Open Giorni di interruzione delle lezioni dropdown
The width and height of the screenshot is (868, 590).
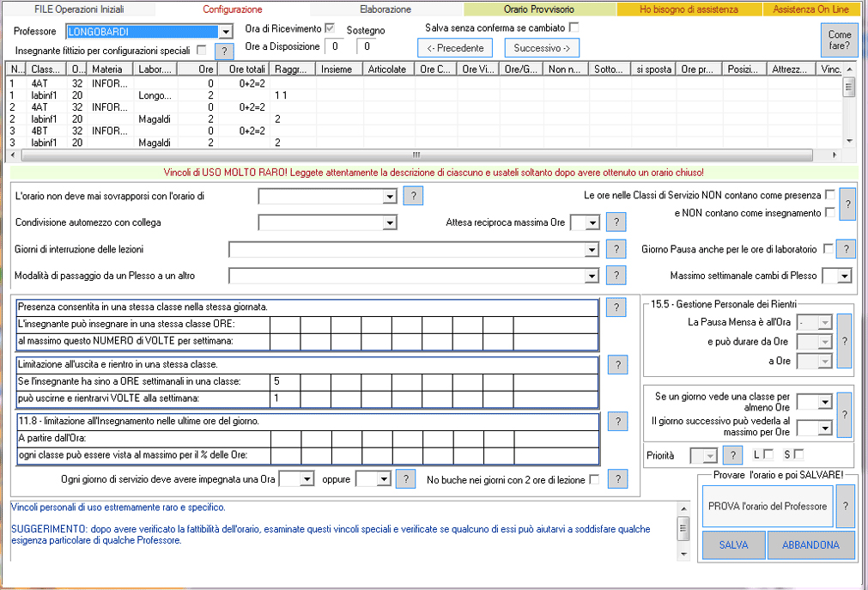coord(592,250)
